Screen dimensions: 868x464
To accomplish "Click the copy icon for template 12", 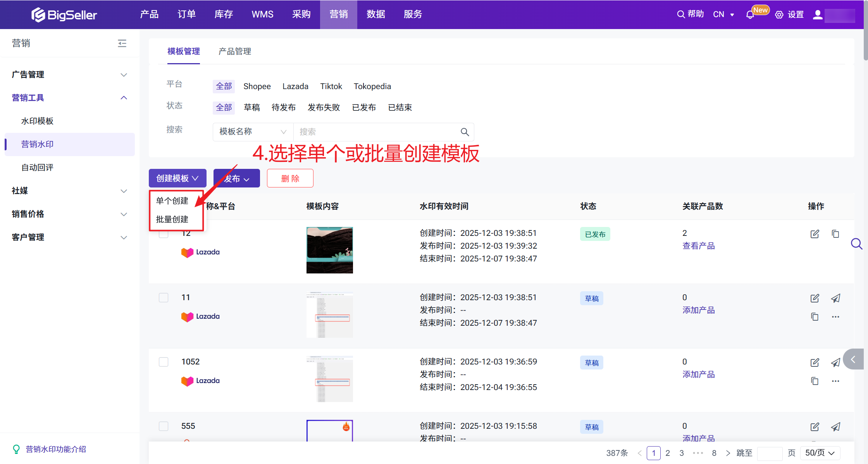I will (835, 234).
